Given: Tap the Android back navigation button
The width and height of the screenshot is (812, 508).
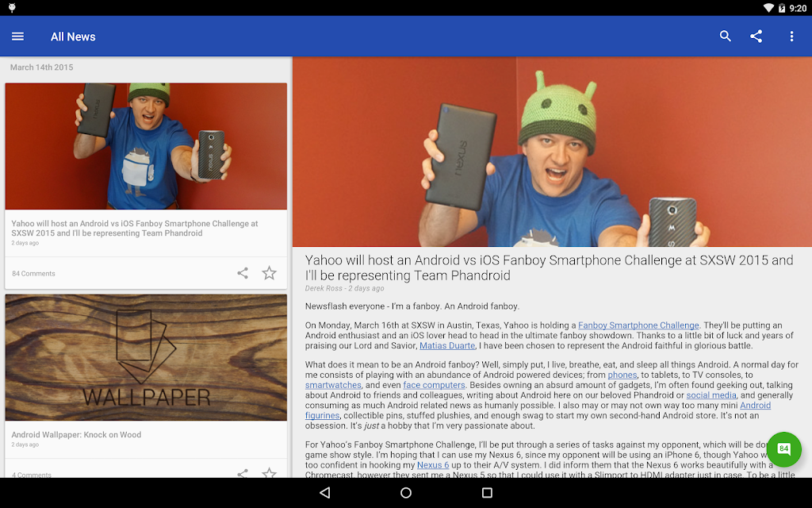Looking at the screenshot, I should coord(324,492).
